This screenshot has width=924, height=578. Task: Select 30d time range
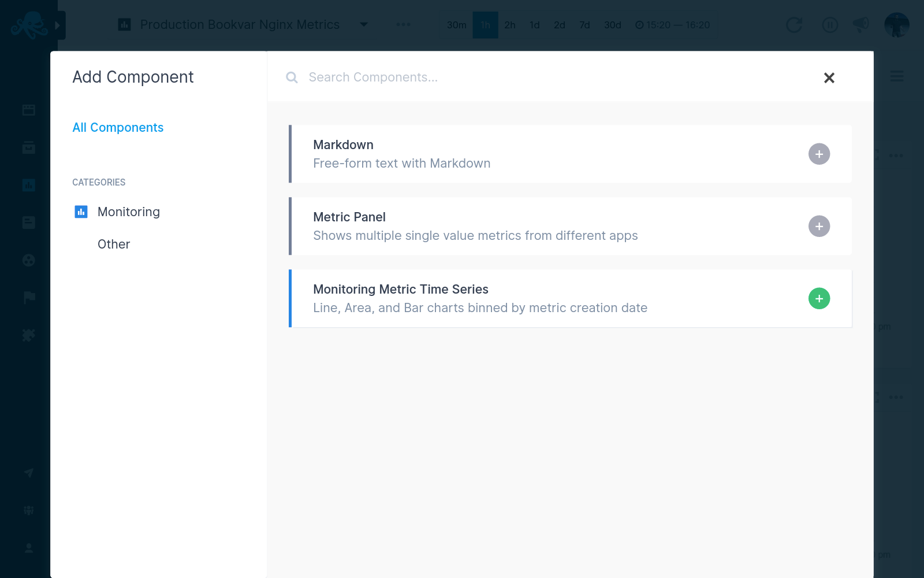pos(613,25)
